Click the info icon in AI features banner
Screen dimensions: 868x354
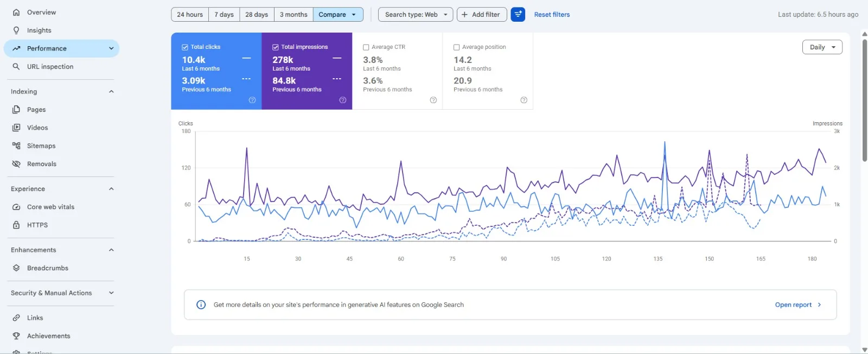201,305
